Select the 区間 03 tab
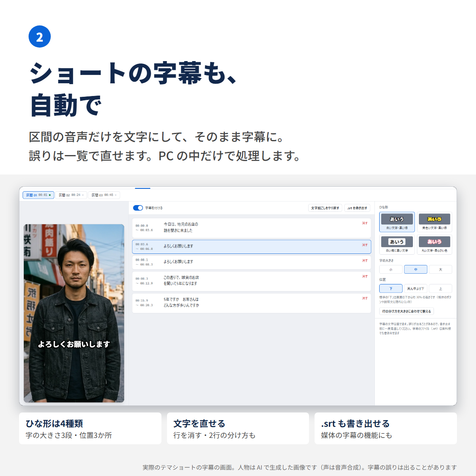This screenshot has width=476, height=476. click(104, 195)
